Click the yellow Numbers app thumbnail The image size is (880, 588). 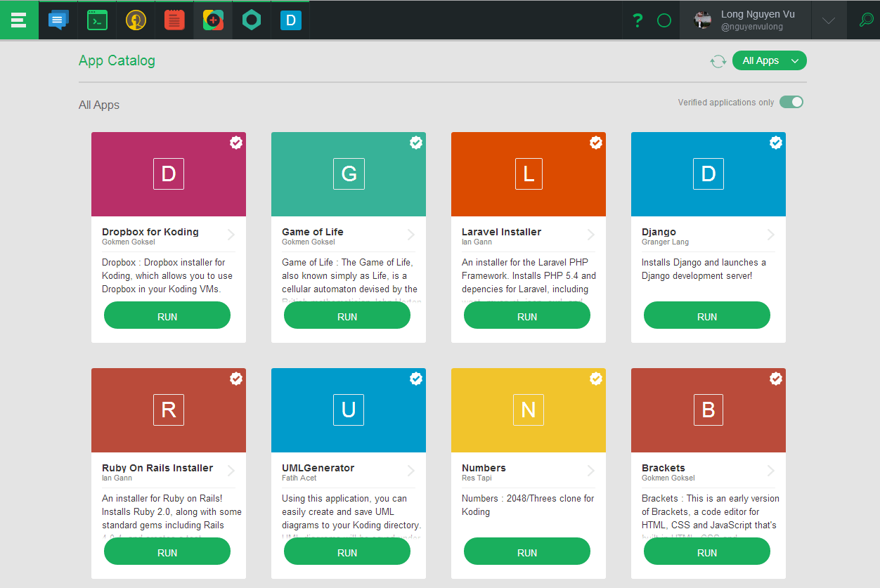[x=529, y=410]
